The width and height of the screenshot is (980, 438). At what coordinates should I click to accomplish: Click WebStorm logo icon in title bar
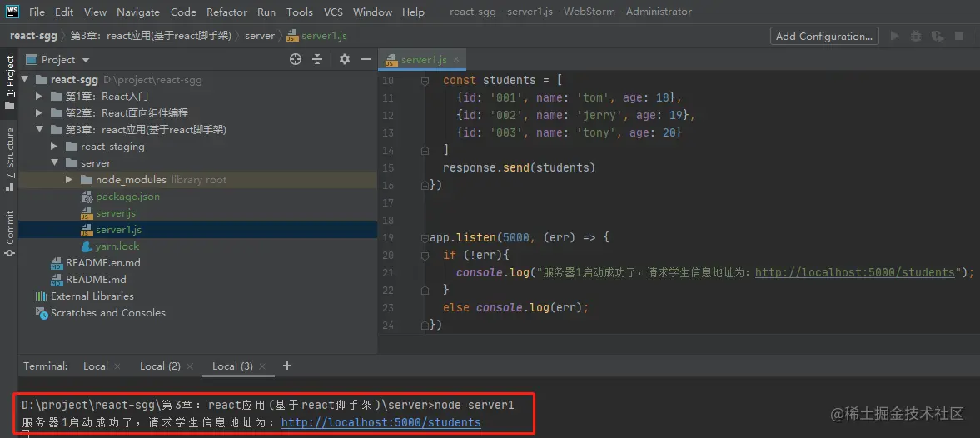pyautogui.click(x=12, y=12)
